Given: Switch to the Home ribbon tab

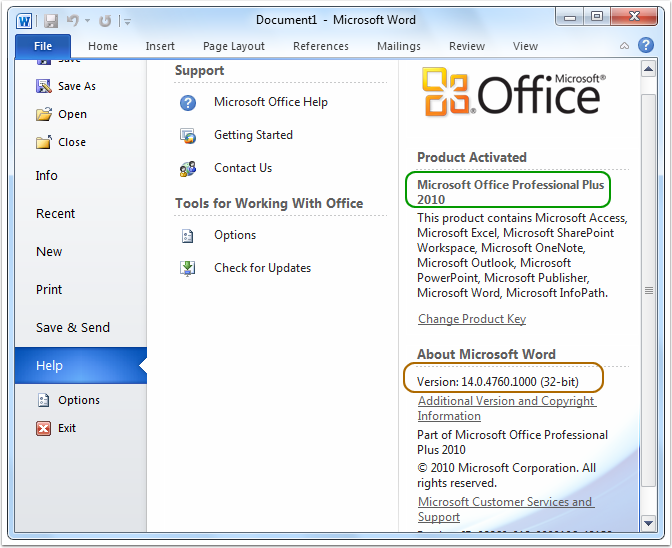Looking at the screenshot, I should 103,46.
